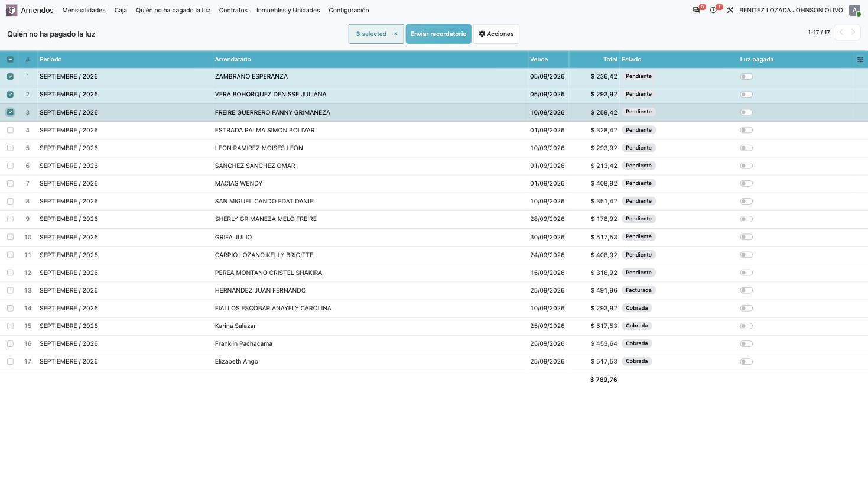Image resolution: width=868 pixels, height=480 pixels.
Task: Toggle Luz pagada for Karina Salazar
Action: click(746, 326)
